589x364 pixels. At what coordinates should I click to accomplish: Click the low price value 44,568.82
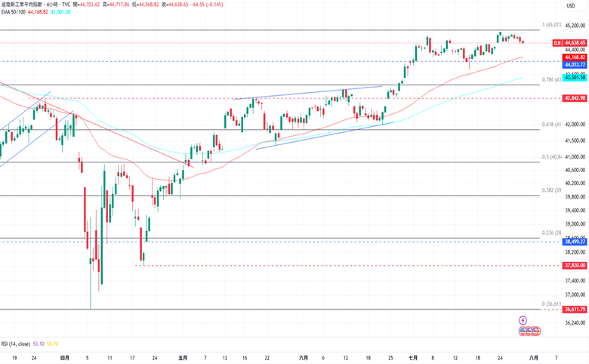tap(148, 5)
